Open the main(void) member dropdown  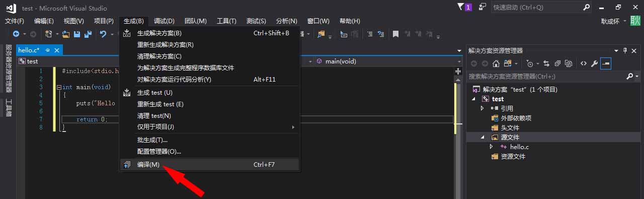459,61
